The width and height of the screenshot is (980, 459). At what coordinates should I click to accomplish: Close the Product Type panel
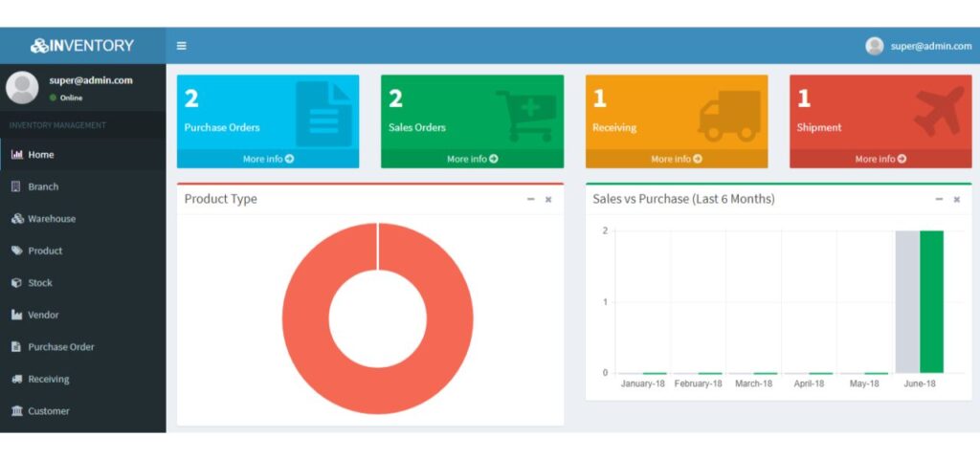click(548, 199)
